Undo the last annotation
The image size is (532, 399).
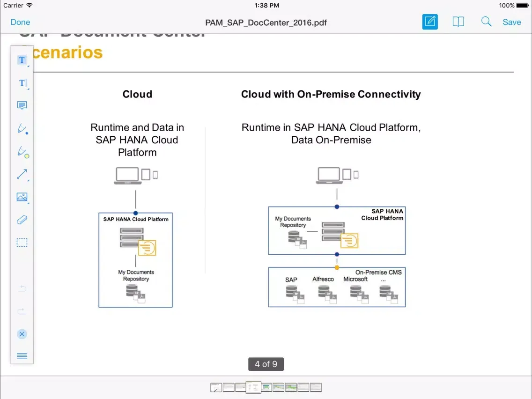[22, 288]
